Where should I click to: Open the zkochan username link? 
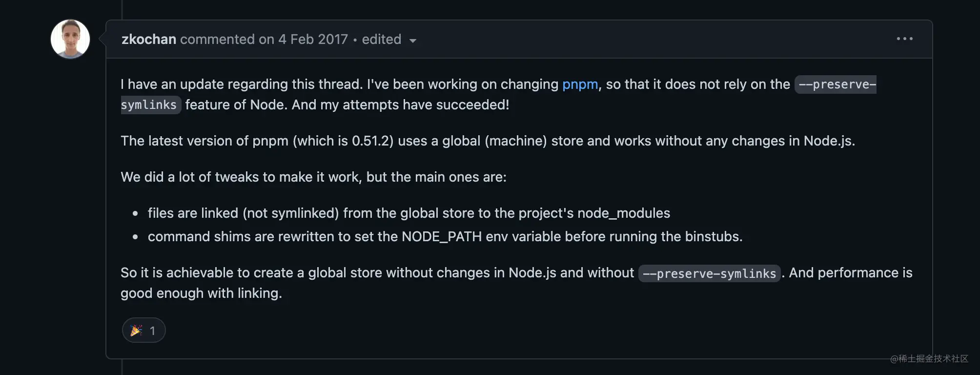pyautogui.click(x=149, y=39)
